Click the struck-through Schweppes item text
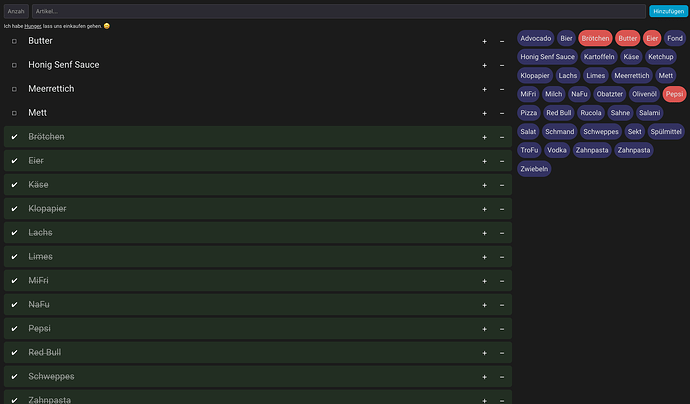Viewport: 690px width, 404px height. (51, 377)
